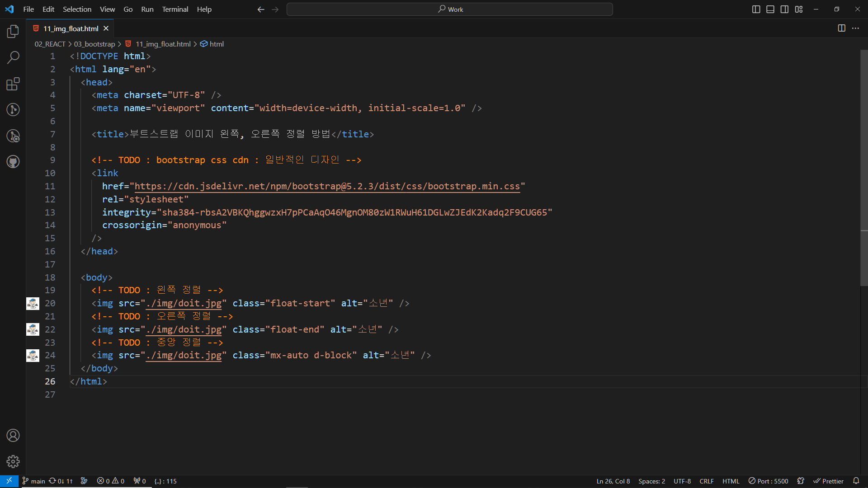
Task: Select the 11_img_float.html editor tab
Action: click(71, 28)
